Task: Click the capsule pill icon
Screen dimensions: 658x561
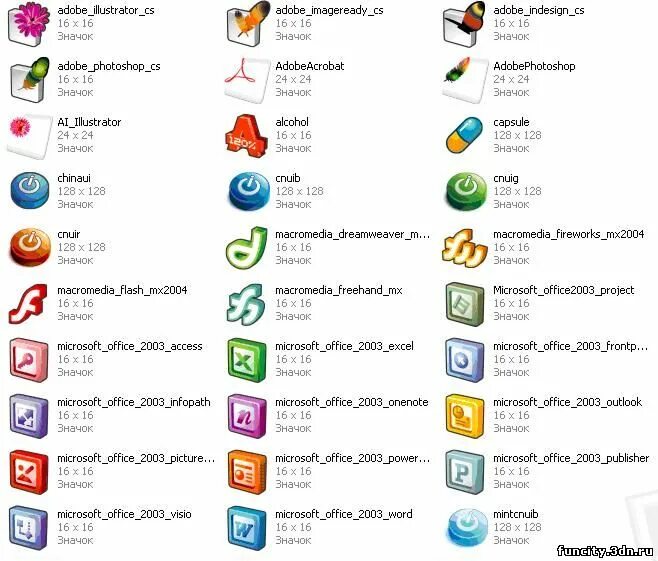Action: pos(465,136)
